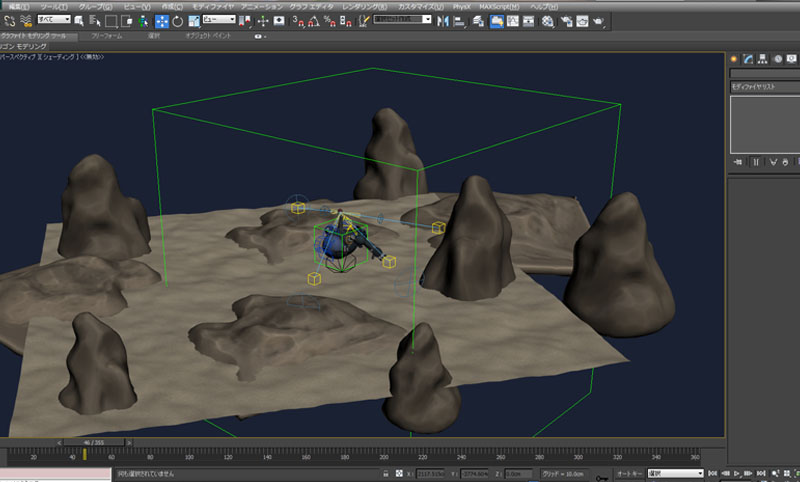Open the ツール (Tools) menu

pyautogui.click(x=54, y=7)
